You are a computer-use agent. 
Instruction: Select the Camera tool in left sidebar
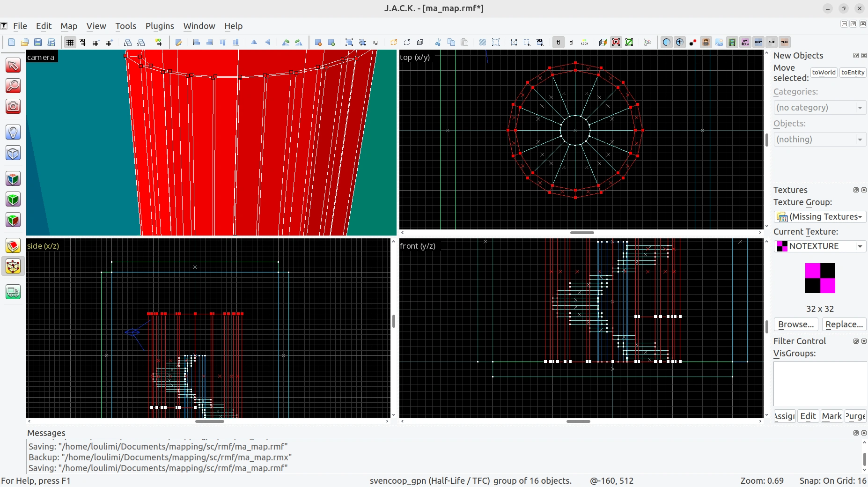(13, 106)
